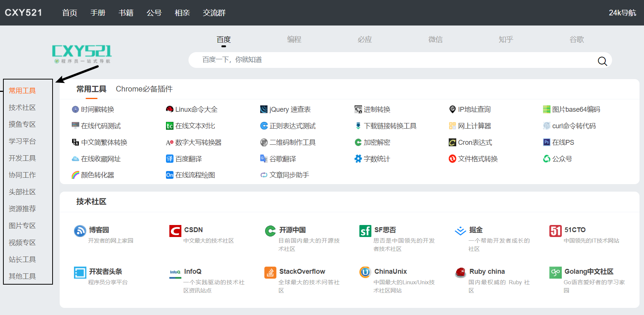Open the ChinaUnix community card
Screen dimensions: 644x315
pos(398,280)
